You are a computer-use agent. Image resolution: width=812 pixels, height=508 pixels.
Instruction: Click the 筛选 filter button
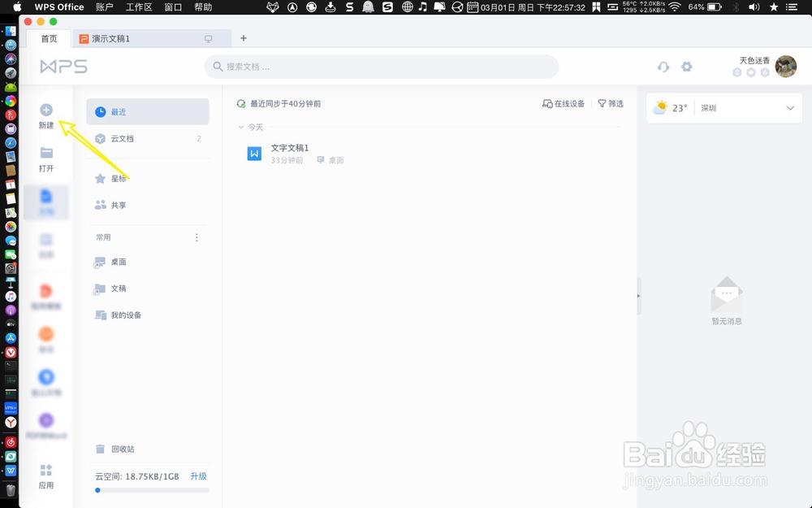point(611,104)
